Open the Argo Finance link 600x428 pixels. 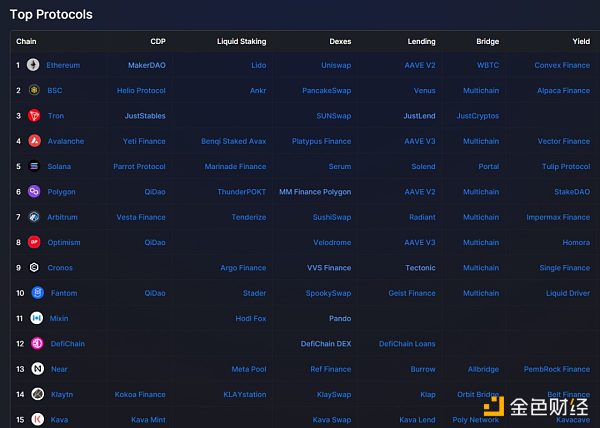pos(243,268)
